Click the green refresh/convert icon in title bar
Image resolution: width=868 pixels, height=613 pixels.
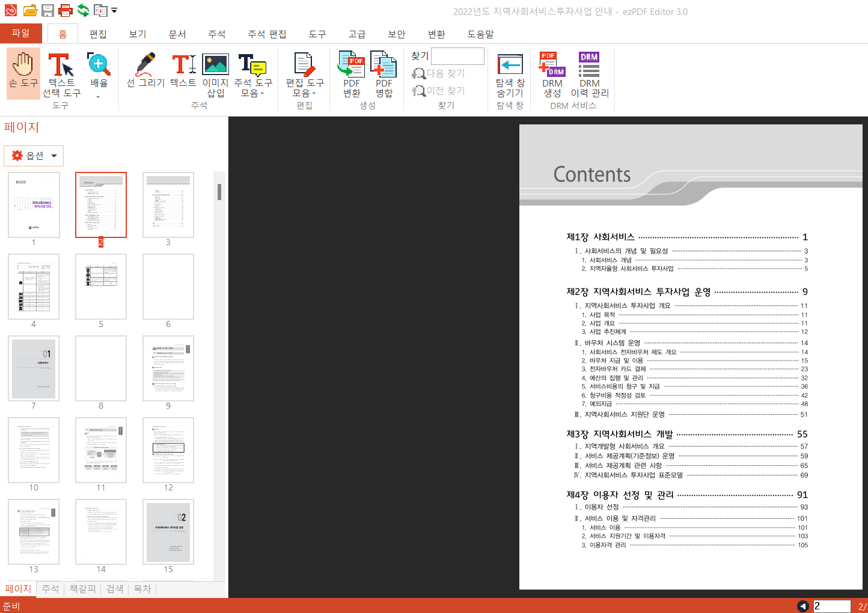[x=83, y=10]
